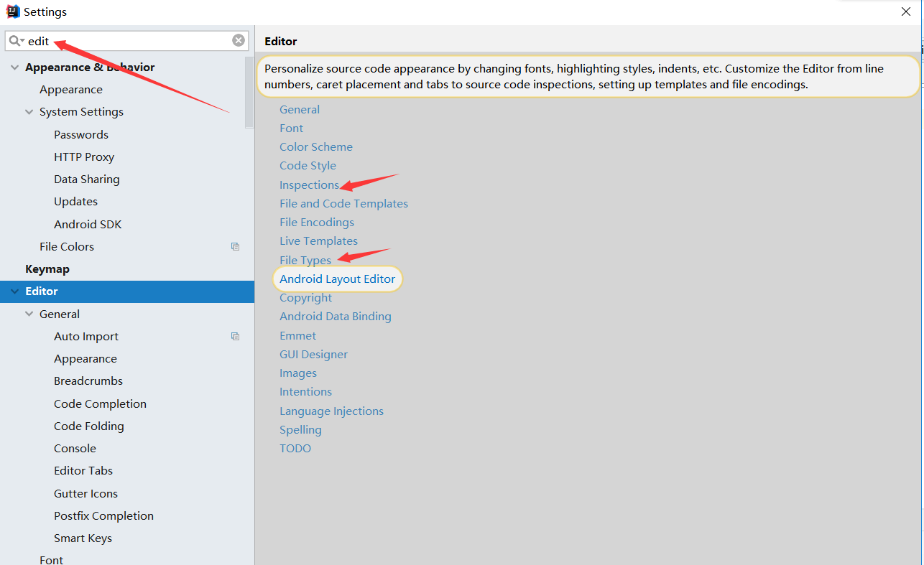Open Updates settings

click(75, 202)
